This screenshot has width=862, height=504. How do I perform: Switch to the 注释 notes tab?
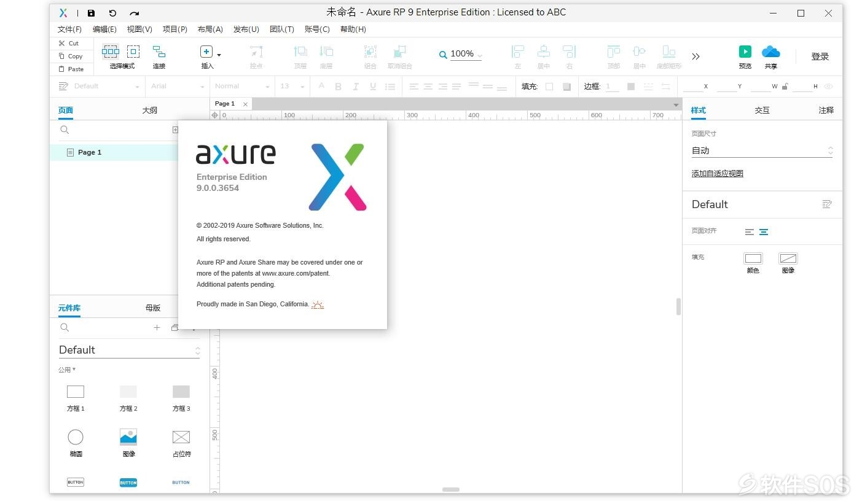pos(826,110)
